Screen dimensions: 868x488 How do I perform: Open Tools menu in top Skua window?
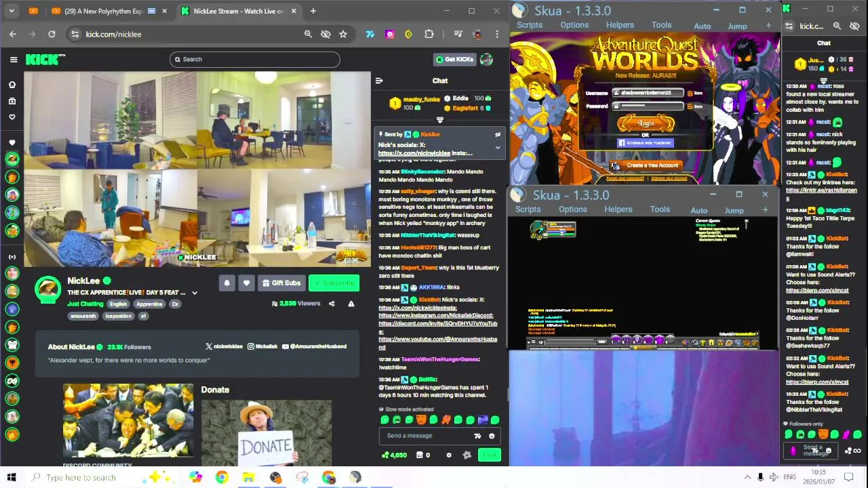tap(661, 25)
